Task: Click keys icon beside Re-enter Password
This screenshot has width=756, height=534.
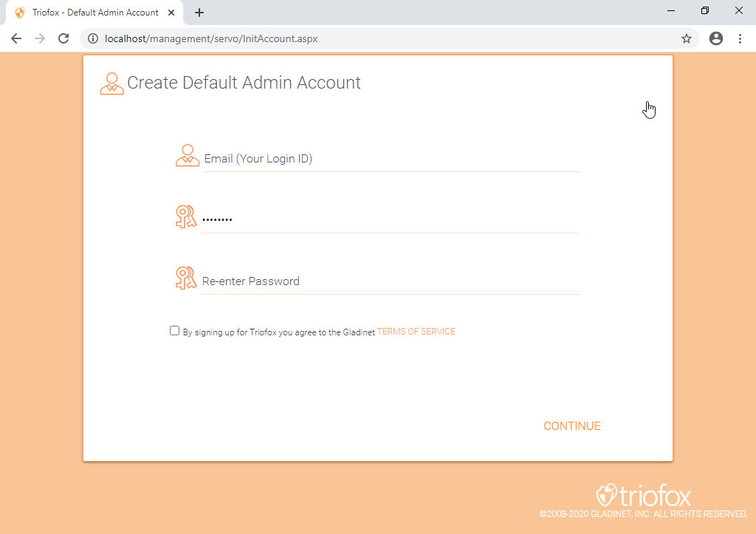Action: tap(186, 278)
